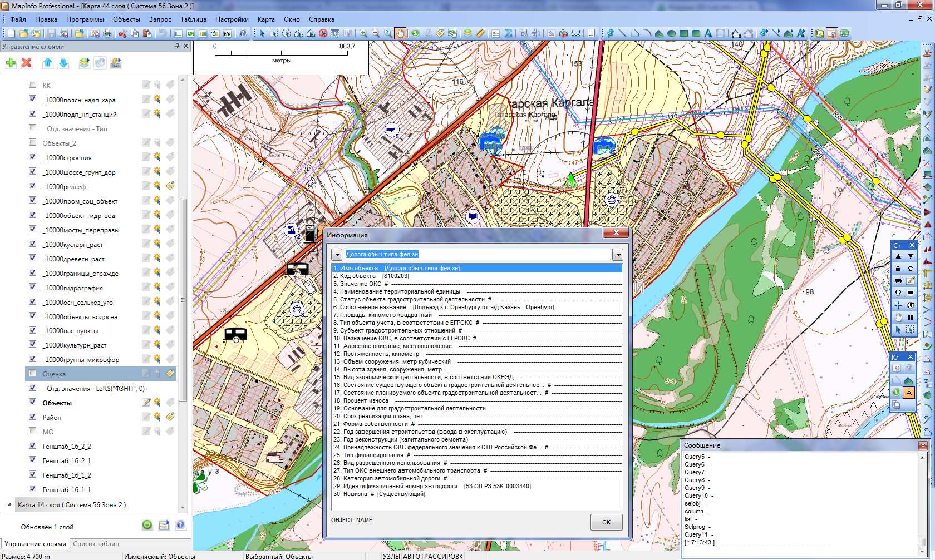Open the Запрос menu
This screenshot has height=560, width=935.
coord(160,19)
